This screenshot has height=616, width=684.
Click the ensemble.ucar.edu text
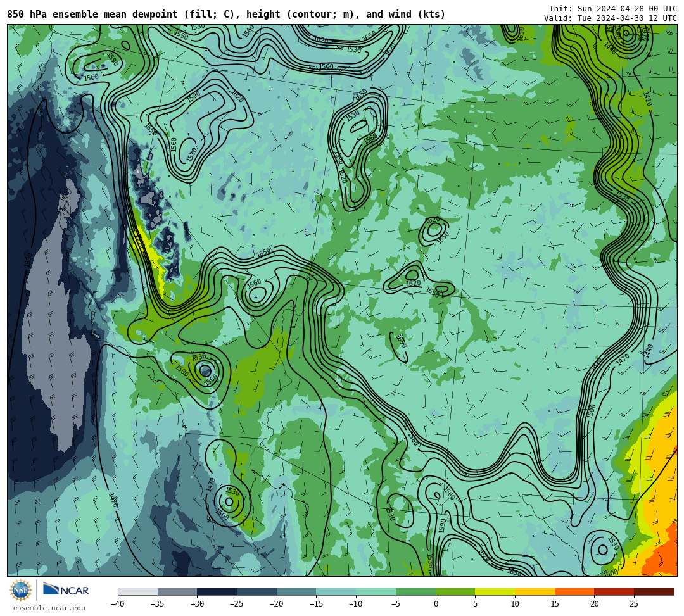[x=49, y=608]
